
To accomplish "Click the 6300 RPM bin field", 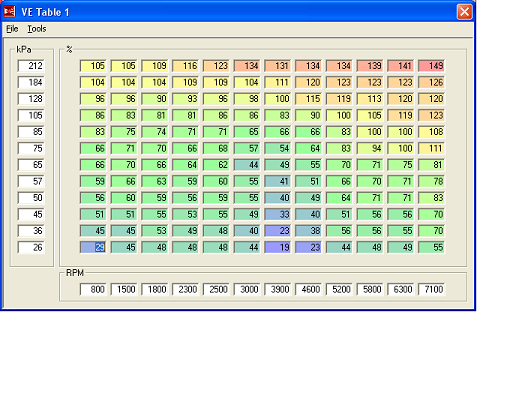I will [x=401, y=289].
